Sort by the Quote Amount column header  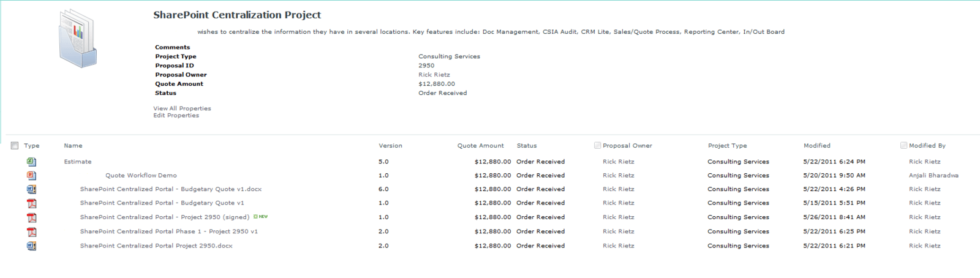tap(480, 146)
